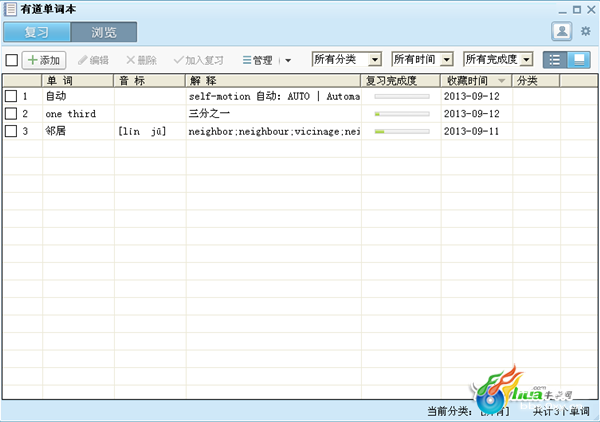Select the word 邻居
600x422 pixels.
click(x=56, y=131)
